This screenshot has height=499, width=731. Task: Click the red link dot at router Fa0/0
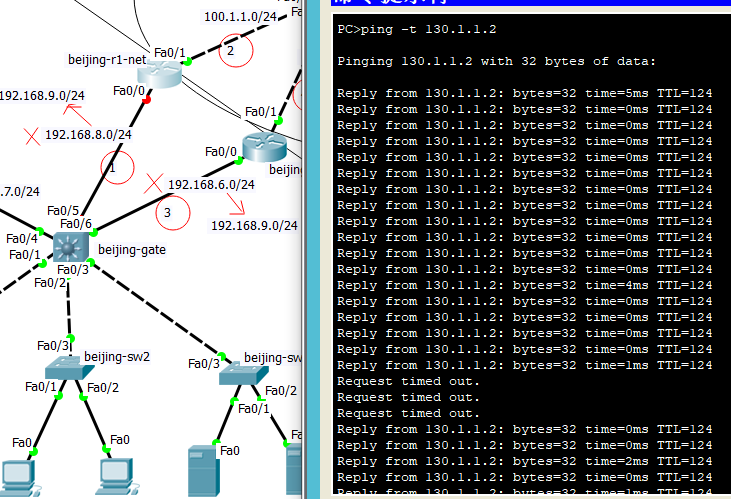pos(146,100)
